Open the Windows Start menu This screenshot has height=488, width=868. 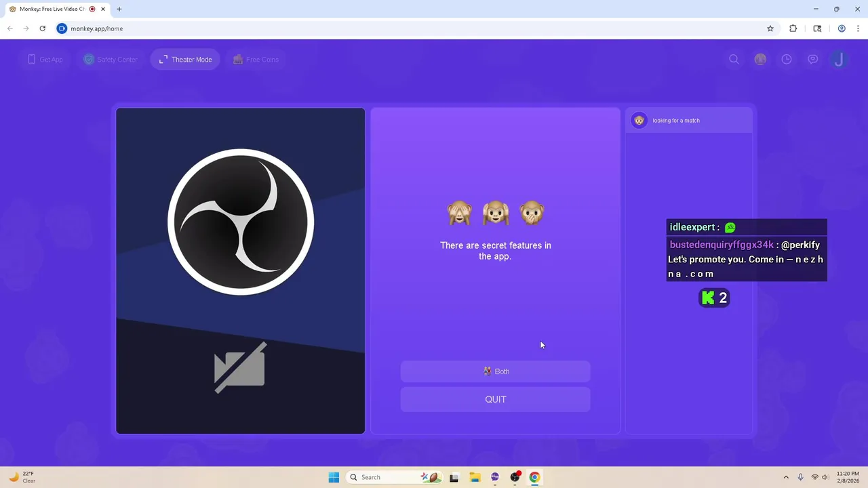tap(334, 477)
